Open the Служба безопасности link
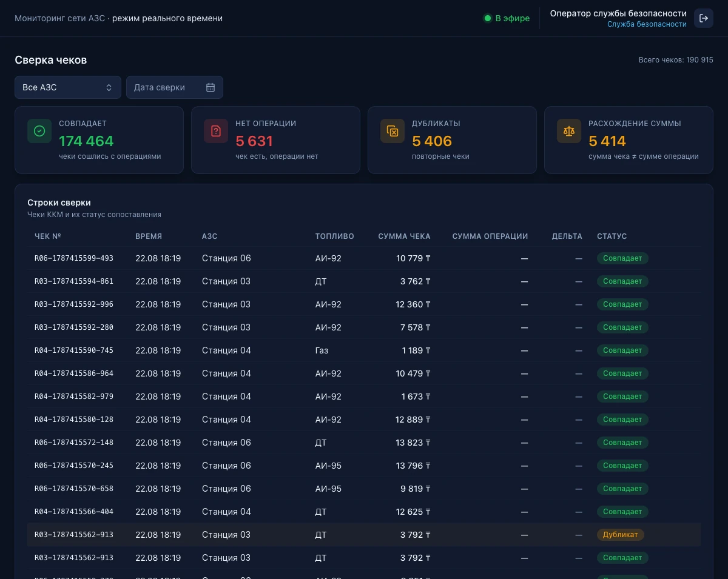This screenshot has height=579, width=728. (x=647, y=24)
